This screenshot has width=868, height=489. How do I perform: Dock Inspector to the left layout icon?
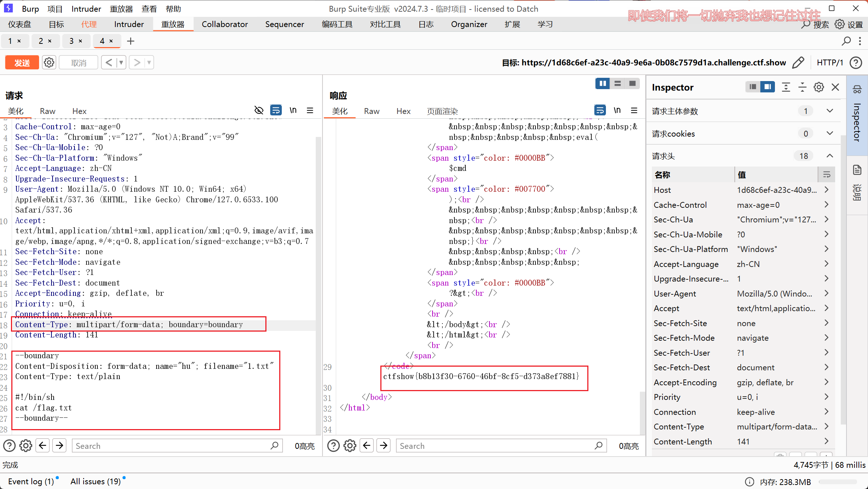752,87
